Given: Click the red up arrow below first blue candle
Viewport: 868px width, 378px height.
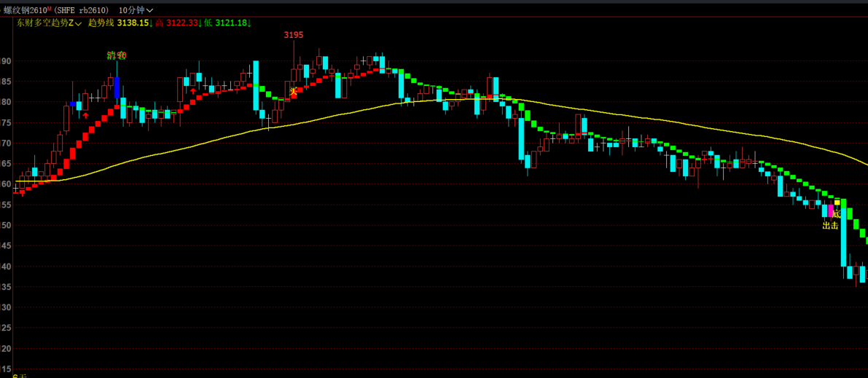Looking at the screenshot, I should (86, 115).
